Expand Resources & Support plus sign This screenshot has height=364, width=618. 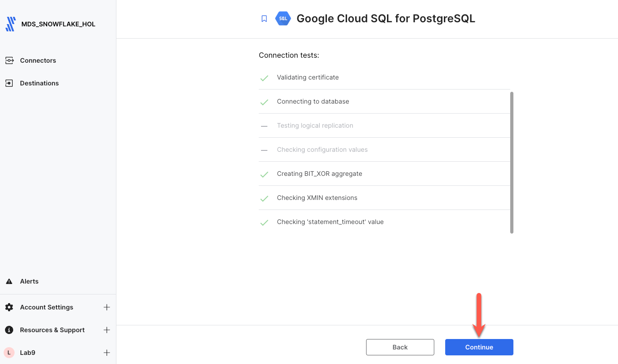pos(107,330)
